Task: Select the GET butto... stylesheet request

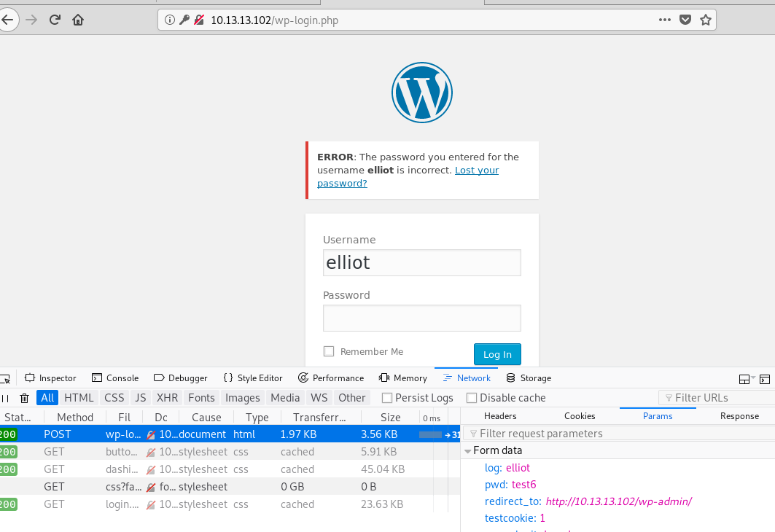Action: tap(230, 452)
